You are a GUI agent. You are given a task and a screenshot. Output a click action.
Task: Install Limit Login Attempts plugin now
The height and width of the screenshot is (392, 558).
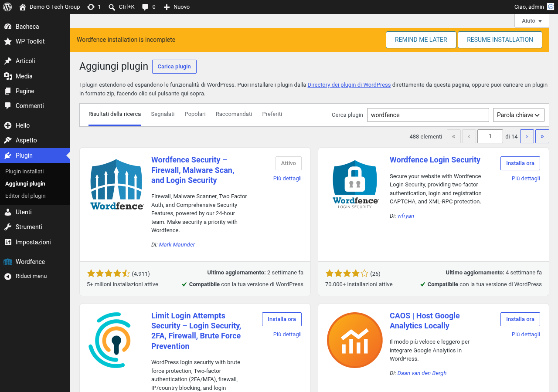282,319
